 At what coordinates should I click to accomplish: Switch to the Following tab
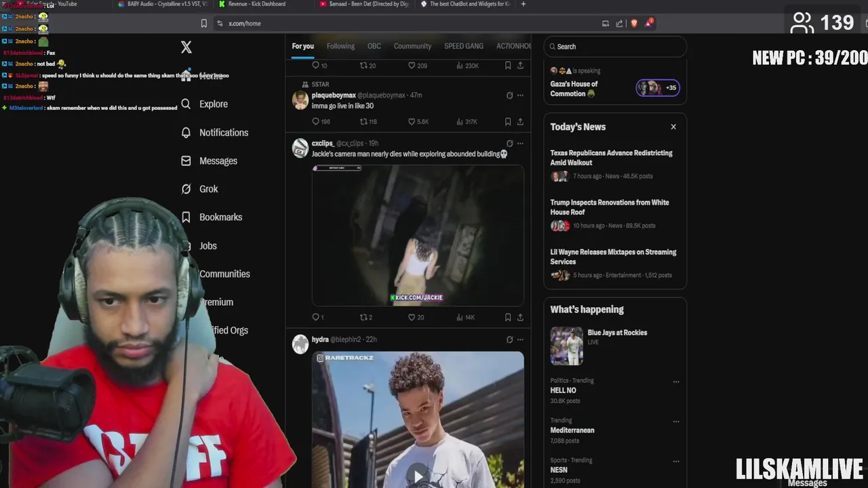(340, 46)
